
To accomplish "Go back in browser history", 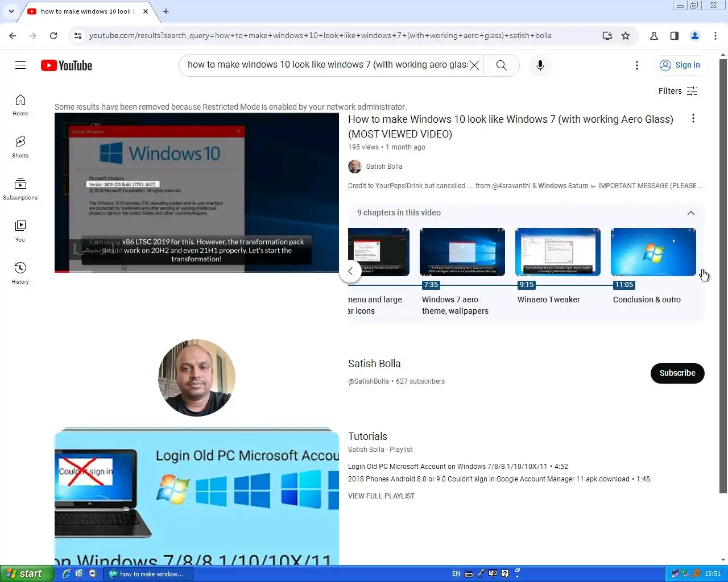I will pos(13,35).
